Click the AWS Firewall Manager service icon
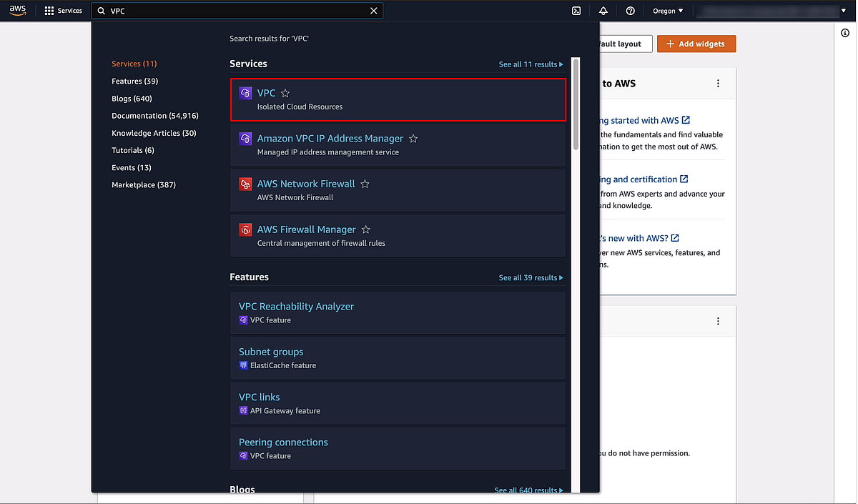Image resolution: width=858 pixels, height=504 pixels. click(x=245, y=229)
